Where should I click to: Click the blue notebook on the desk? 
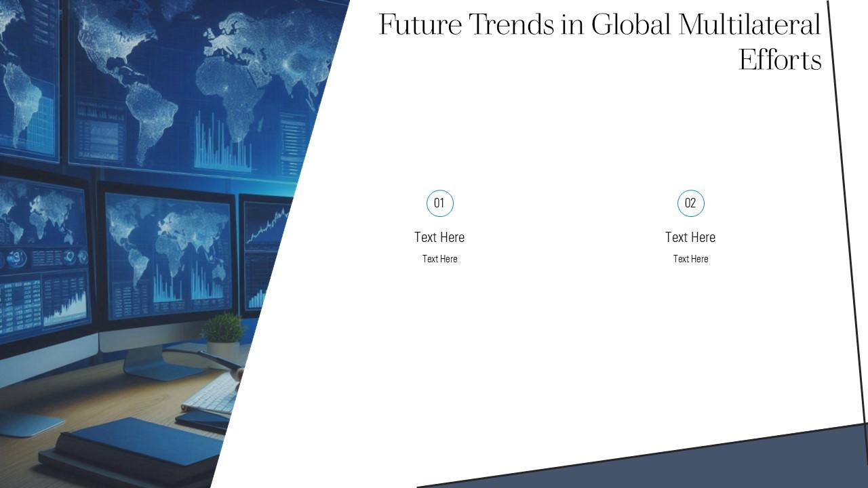(136, 444)
